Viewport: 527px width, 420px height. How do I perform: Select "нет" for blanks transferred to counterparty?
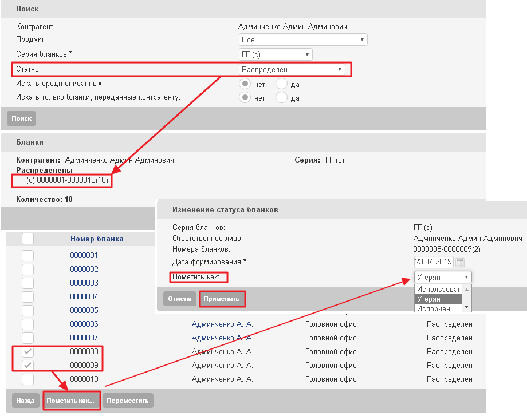pyautogui.click(x=245, y=97)
